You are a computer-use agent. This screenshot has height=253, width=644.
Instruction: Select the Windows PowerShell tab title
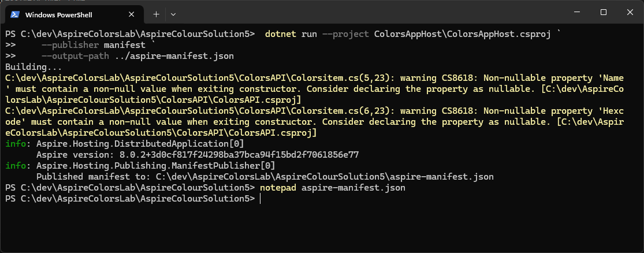tap(59, 14)
